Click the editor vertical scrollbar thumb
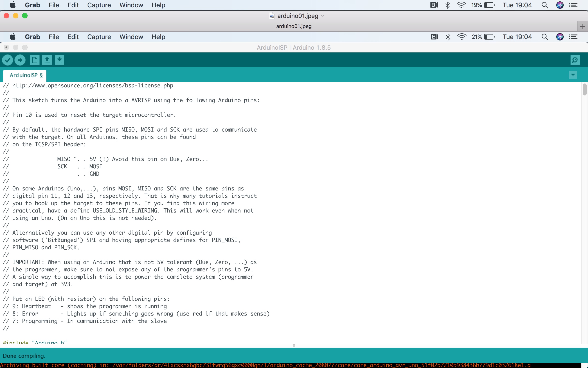The width and height of the screenshot is (588, 368). (585, 89)
